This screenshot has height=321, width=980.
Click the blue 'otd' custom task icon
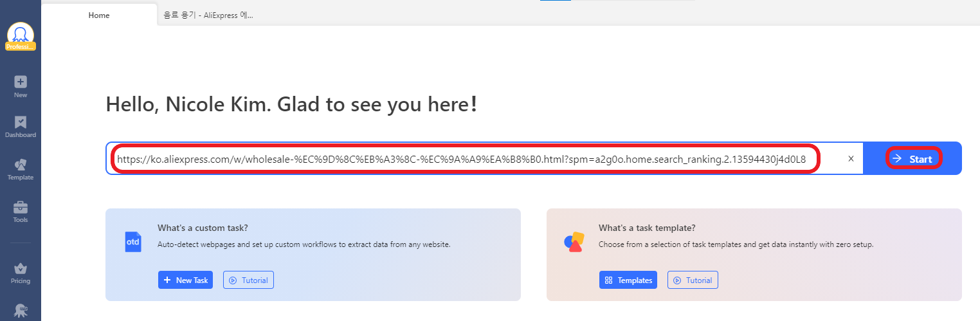point(133,241)
